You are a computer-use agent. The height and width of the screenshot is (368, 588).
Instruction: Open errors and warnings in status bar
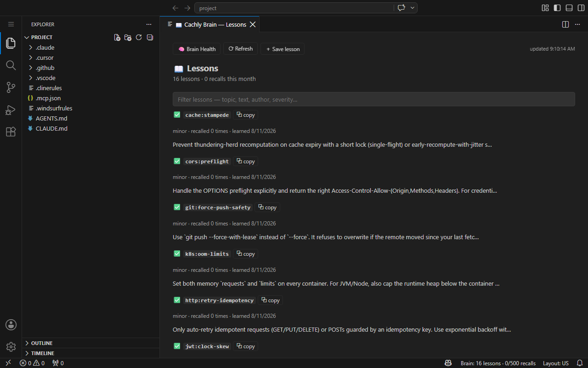click(x=32, y=363)
